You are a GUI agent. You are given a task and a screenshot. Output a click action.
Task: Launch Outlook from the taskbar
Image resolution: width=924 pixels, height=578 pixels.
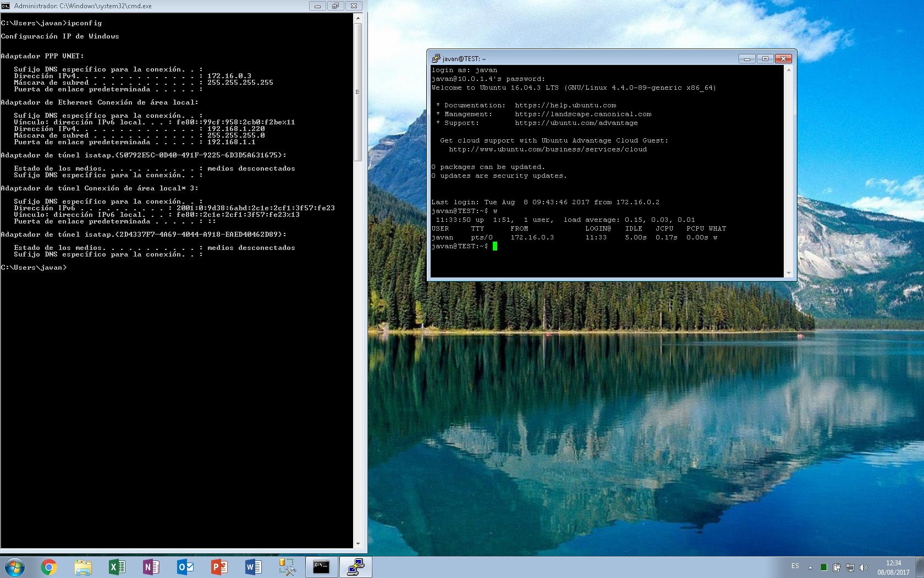185,567
